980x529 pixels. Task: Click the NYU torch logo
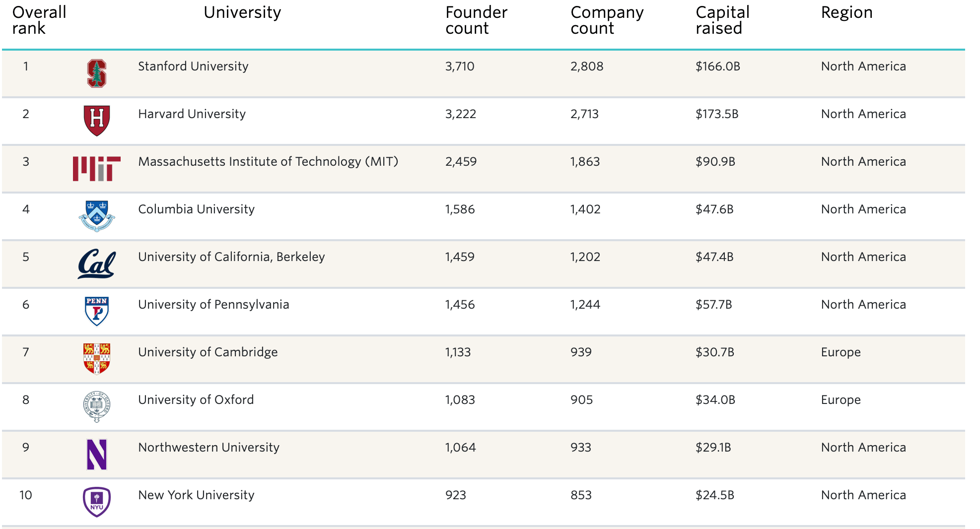click(97, 502)
